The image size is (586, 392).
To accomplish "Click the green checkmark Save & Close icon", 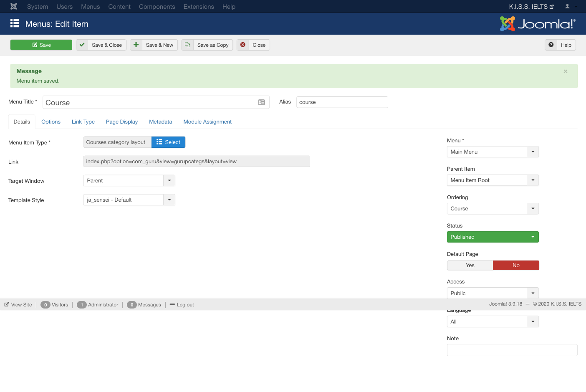I will click(x=82, y=45).
